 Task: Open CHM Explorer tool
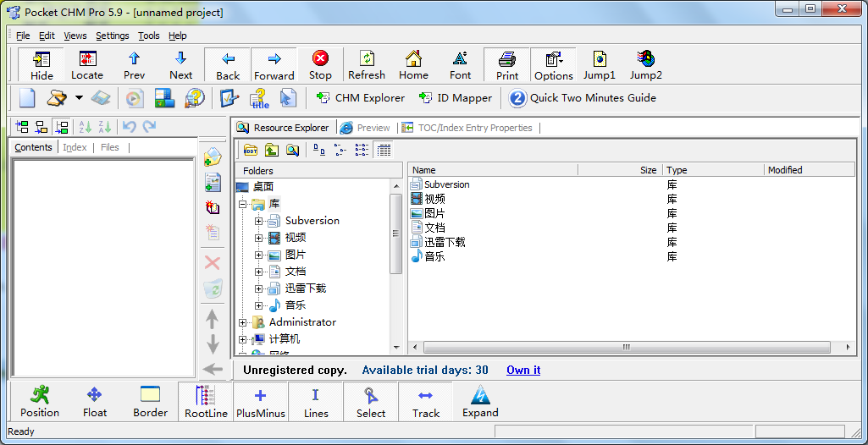[x=361, y=98]
